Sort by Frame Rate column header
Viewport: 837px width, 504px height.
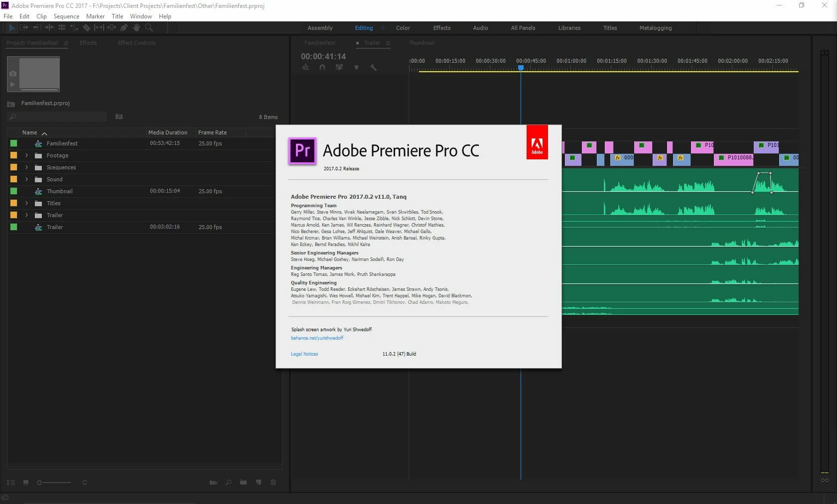pyautogui.click(x=212, y=132)
